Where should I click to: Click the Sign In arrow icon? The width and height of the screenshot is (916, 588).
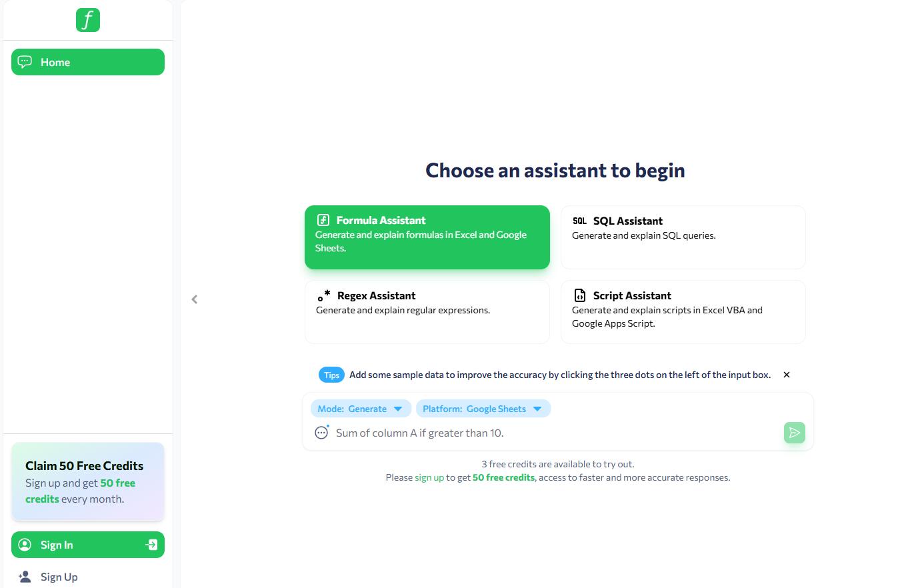point(152,545)
